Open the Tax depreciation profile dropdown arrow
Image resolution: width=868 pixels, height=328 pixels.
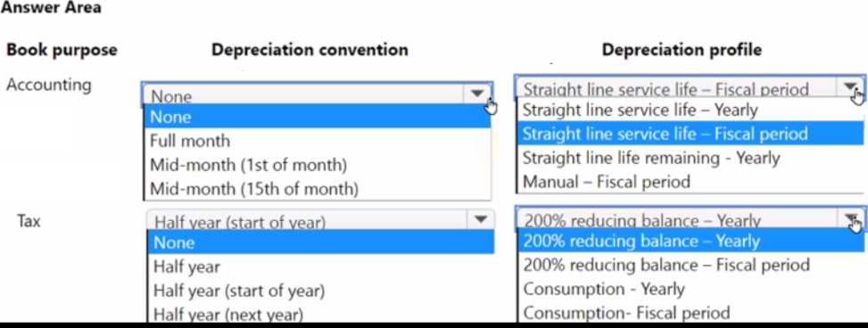pos(851,219)
